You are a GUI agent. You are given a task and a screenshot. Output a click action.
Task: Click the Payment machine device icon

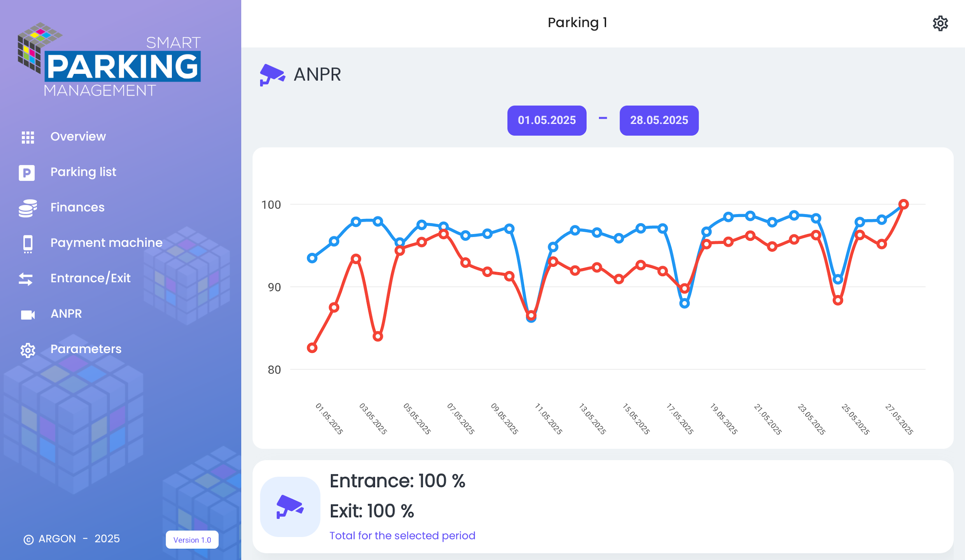click(28, 244)
